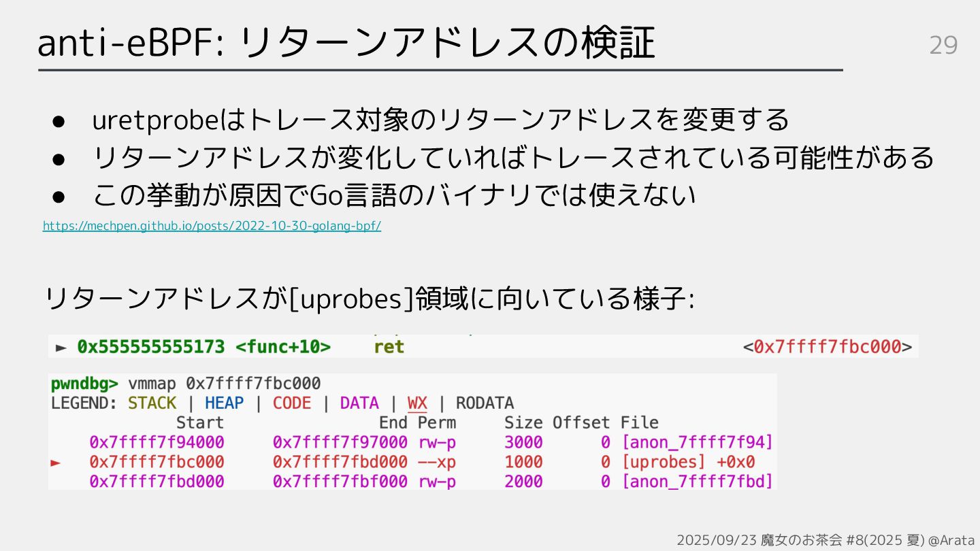The height and width of the screenshot is (551, 980).
Task: Click the address 0x555555555173 in the disassembly
Action: click(150, 347)
